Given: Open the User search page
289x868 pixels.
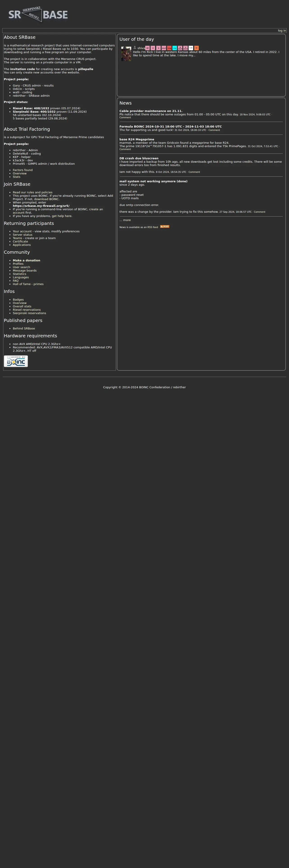Looking at the screenshot, I should tap(21, 267).
